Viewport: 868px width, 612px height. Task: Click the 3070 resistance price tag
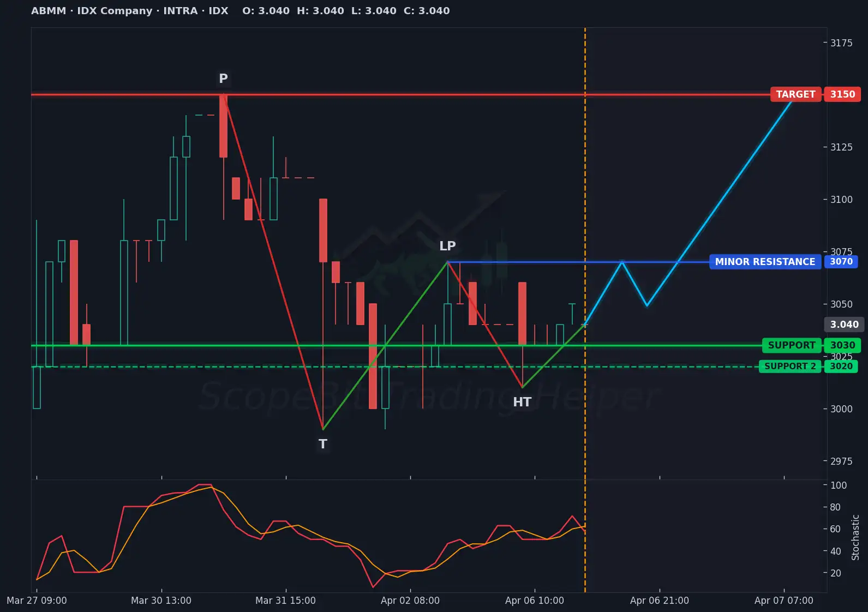pyautogui.click(x=841, y=262)
